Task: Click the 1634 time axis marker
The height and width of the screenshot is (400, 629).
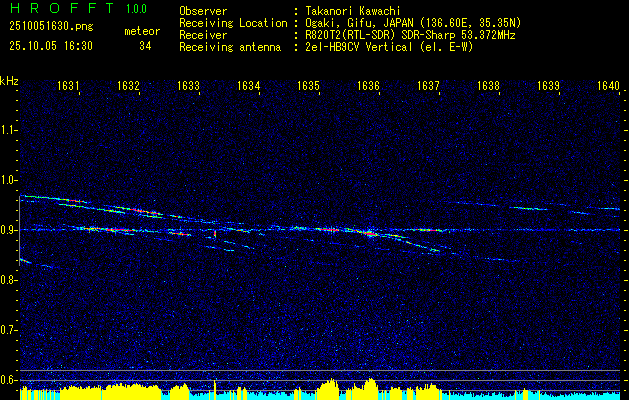Action: [248, 85]
